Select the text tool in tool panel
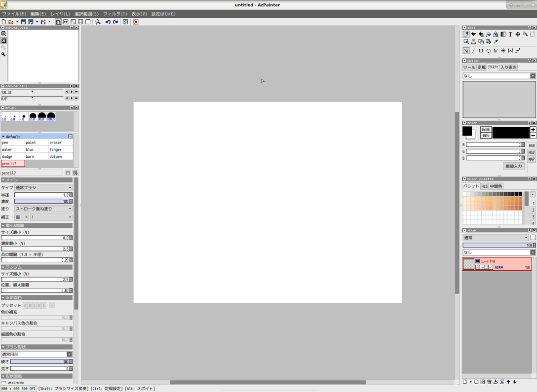537x392 pixels. coord(510,35)
